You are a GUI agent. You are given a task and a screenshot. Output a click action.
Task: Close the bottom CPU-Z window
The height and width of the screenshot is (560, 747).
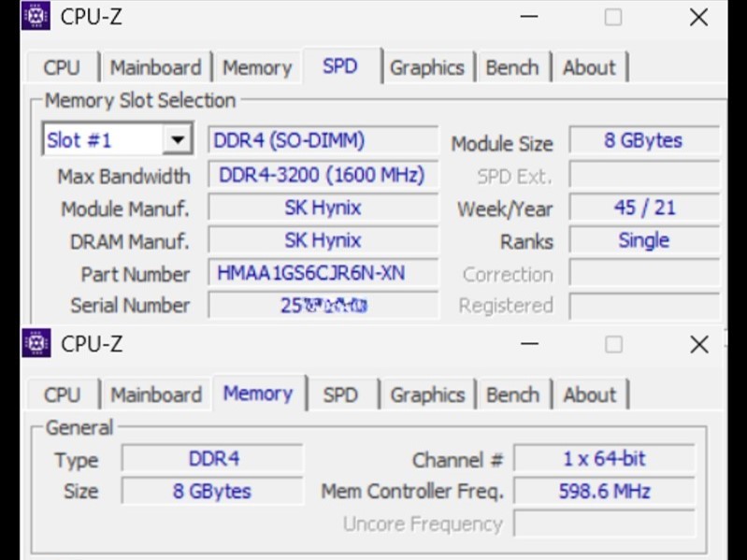[x=699, y=344]
